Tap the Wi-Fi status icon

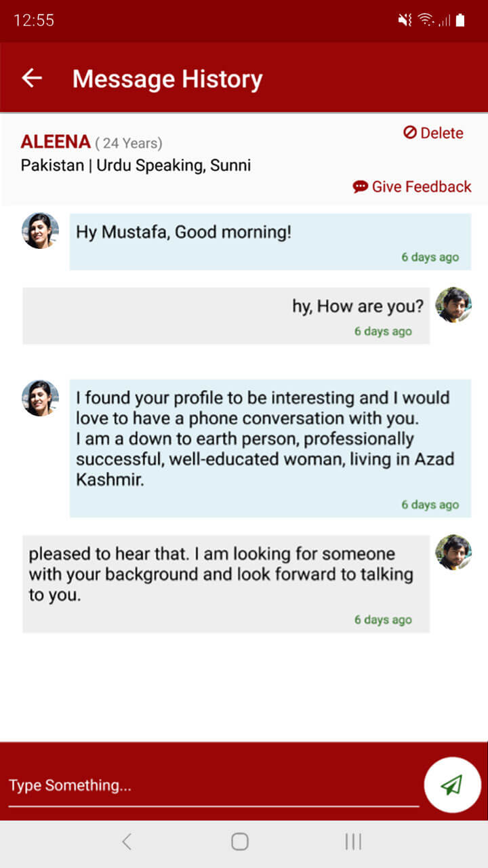426,20
